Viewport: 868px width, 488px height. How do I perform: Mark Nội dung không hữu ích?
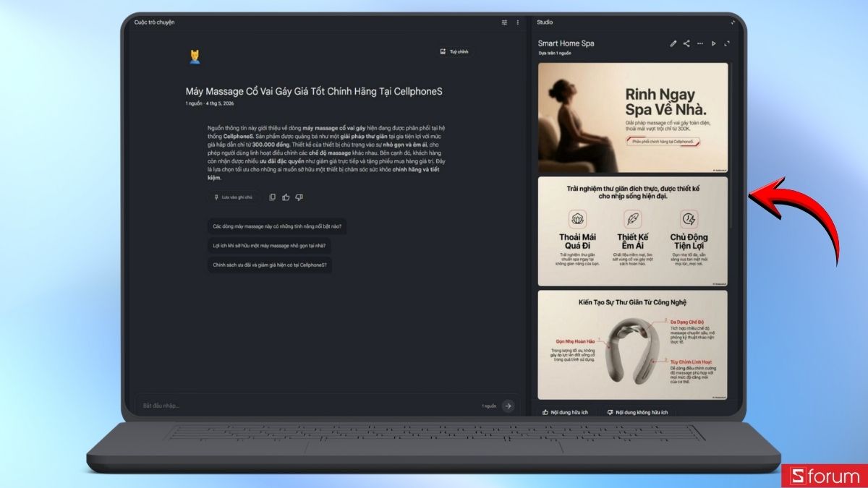tap(637, 412)
